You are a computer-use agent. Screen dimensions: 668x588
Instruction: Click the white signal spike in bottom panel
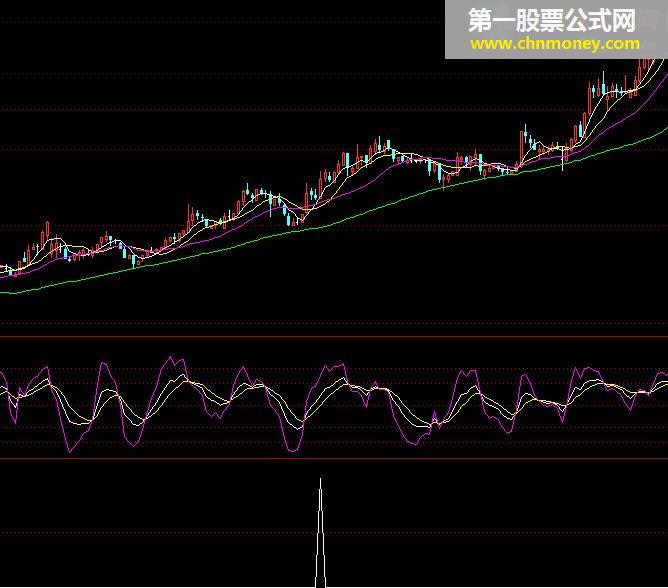point(320,533)
